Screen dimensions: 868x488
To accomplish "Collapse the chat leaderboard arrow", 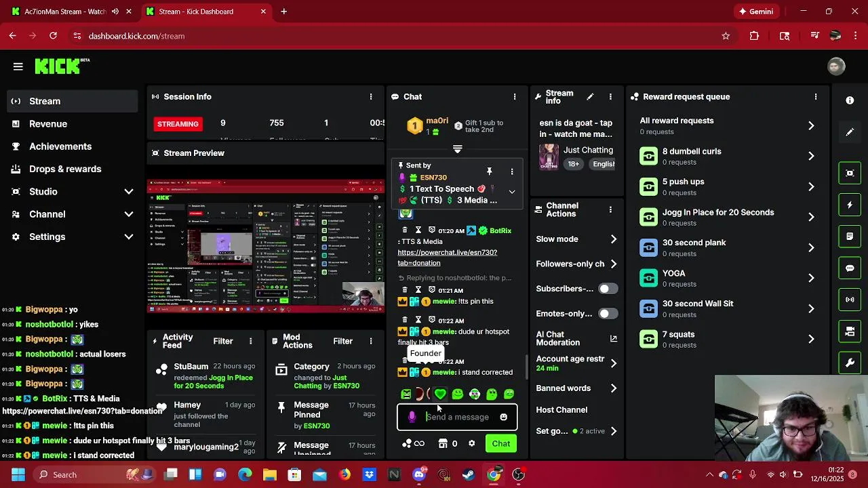I will tap(457, 149).
